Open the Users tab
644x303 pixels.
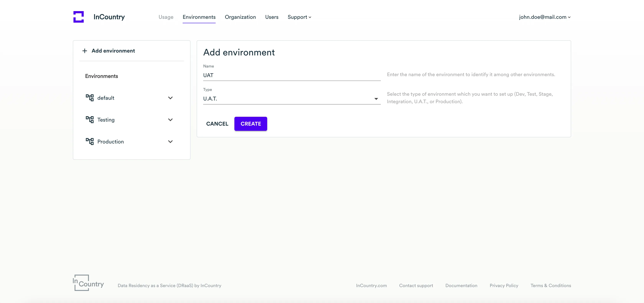(x=272, y=17)
